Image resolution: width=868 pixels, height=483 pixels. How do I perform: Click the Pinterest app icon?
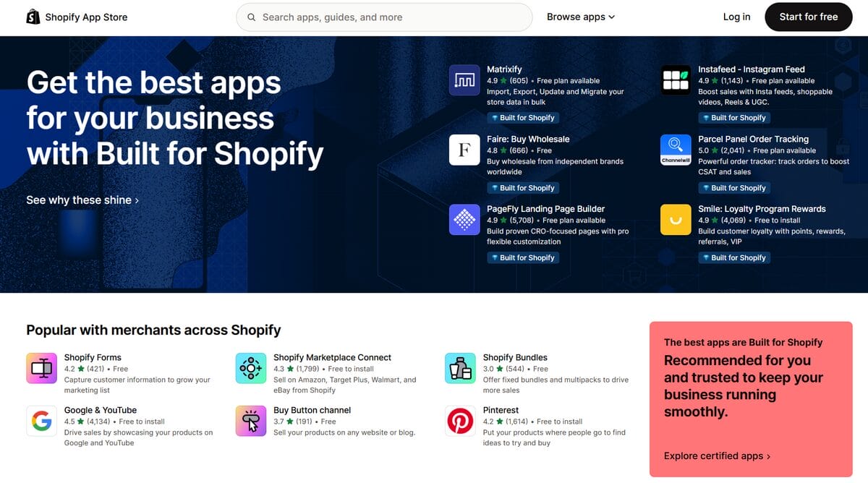click(x=459, y=421)
